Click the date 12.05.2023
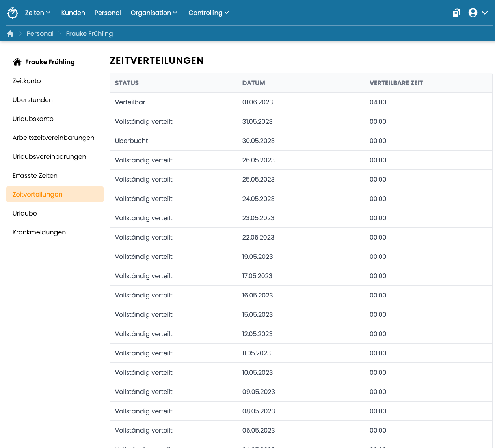Screen dimensions: 495x448 (257, 334)
